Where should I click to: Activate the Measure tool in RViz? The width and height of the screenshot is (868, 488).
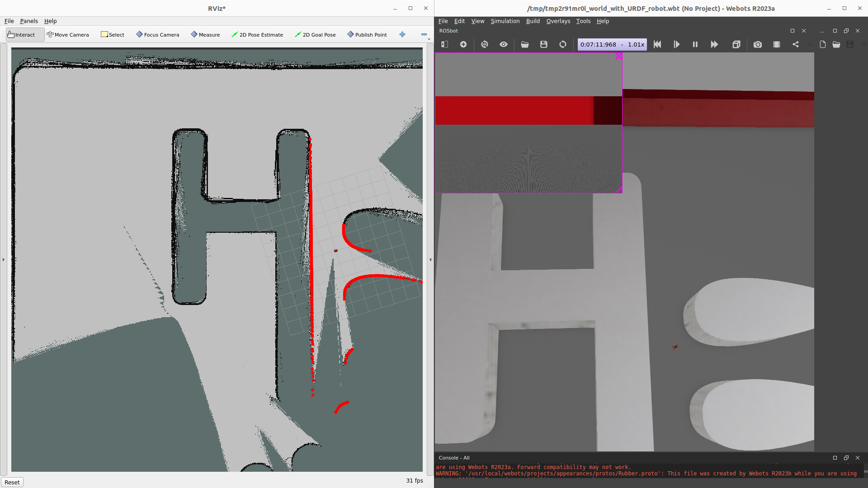[205, 34]
